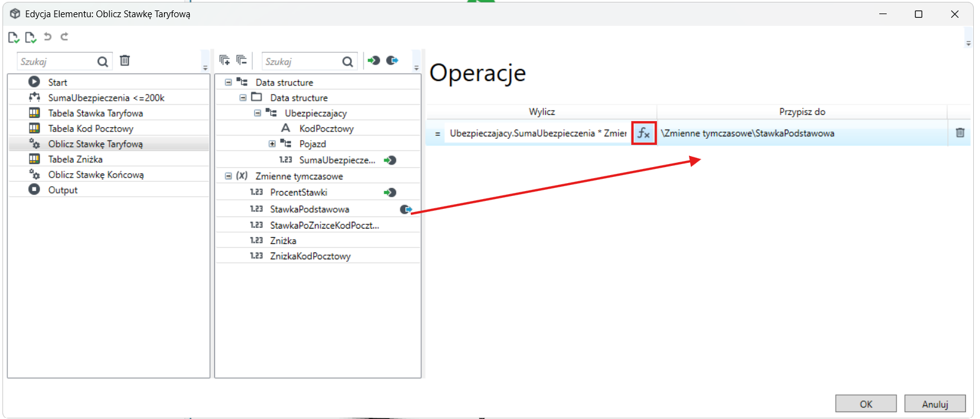Select the 'Oblicz Stawkę Końcową' step
Image resolution: width=980 pixels, height=419 pixels.
coord(109,174)
